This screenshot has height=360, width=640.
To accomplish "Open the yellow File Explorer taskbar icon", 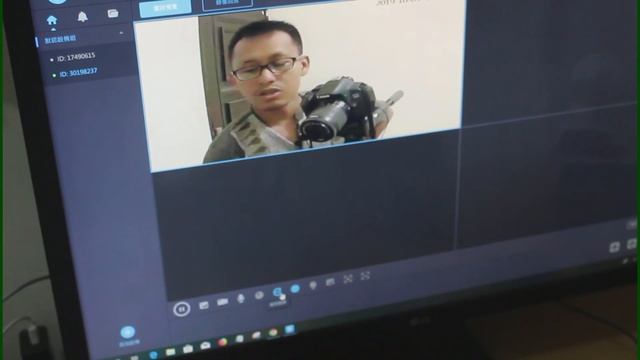I will pos(171,352).
